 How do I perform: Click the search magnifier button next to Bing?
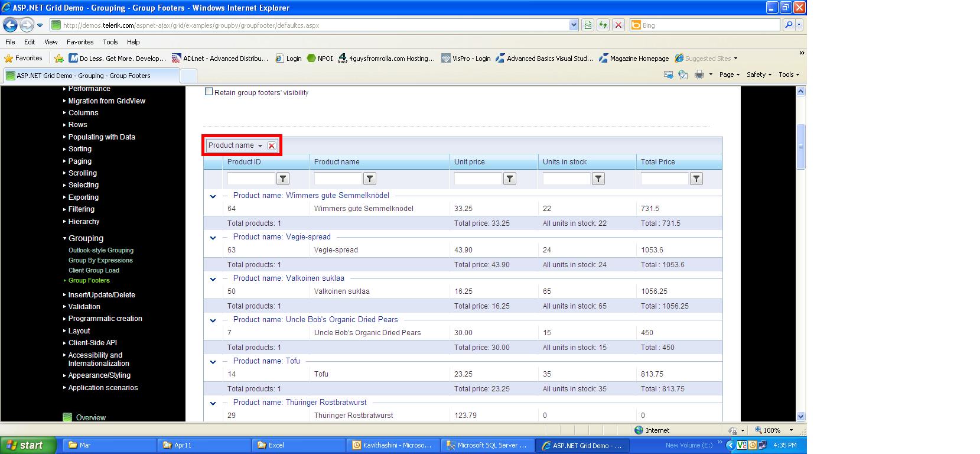pos(789,25)
